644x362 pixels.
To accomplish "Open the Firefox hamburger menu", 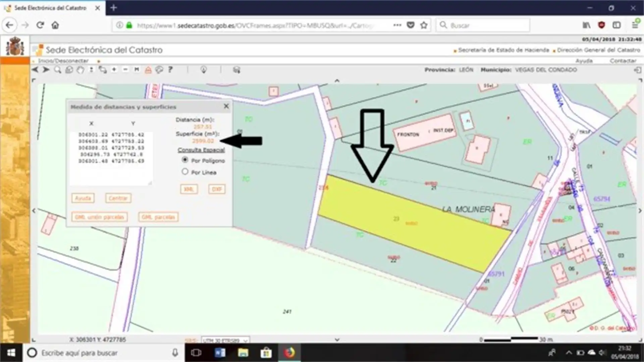I will (635, 24).
